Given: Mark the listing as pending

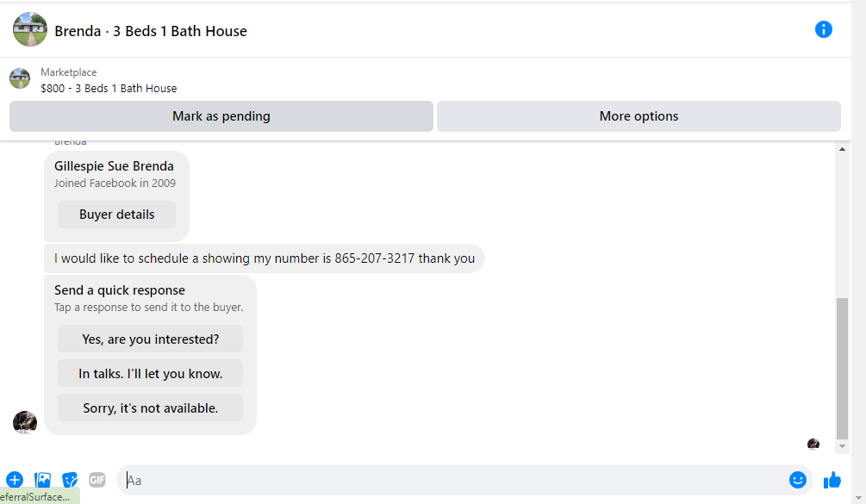Looking at the screenshot, I should pyautogui.click(x=221, y=116).
